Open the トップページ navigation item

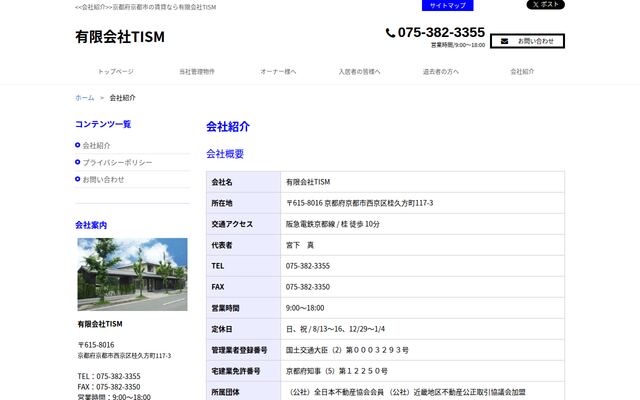[x=116, y=71]
